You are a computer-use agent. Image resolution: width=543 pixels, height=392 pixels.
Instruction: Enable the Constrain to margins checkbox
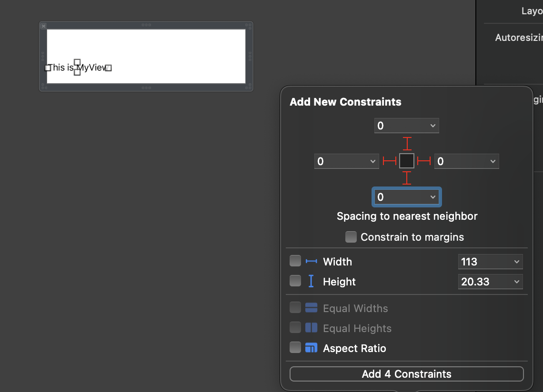point(351,237)
